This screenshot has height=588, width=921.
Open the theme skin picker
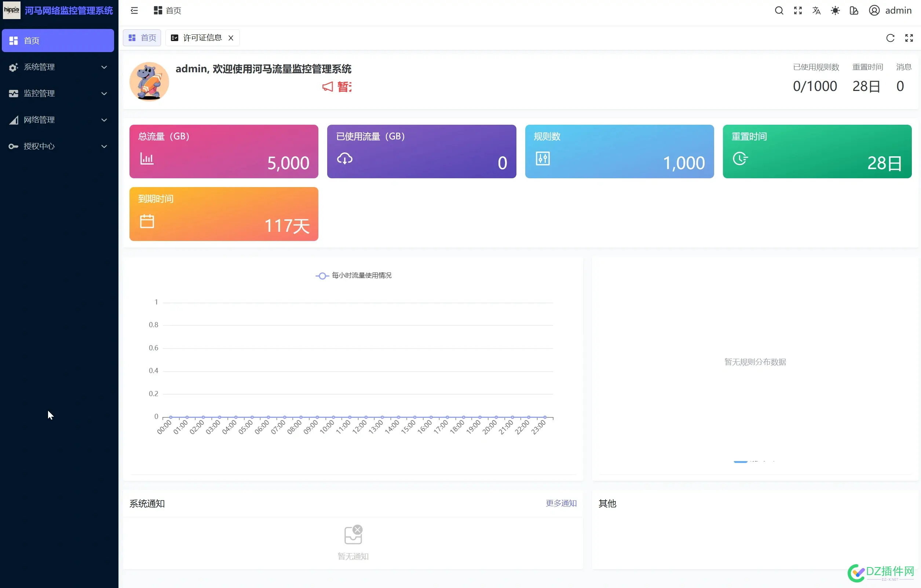(854, 10)
